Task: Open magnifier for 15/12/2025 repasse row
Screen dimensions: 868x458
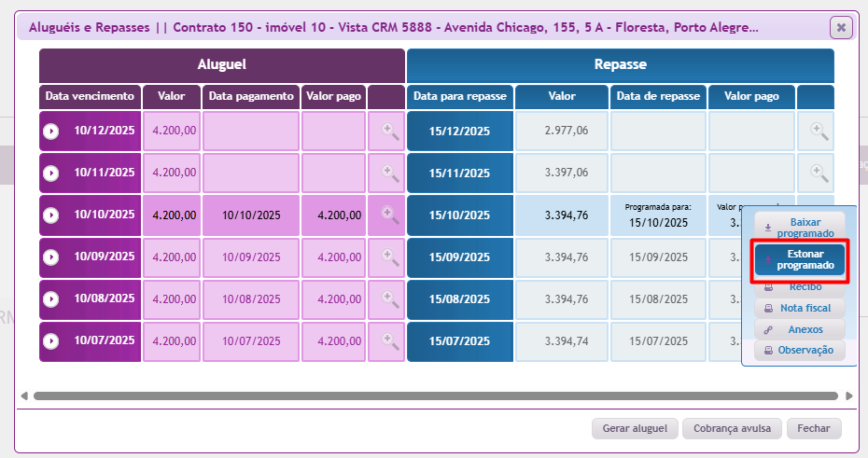Action: 819,132
